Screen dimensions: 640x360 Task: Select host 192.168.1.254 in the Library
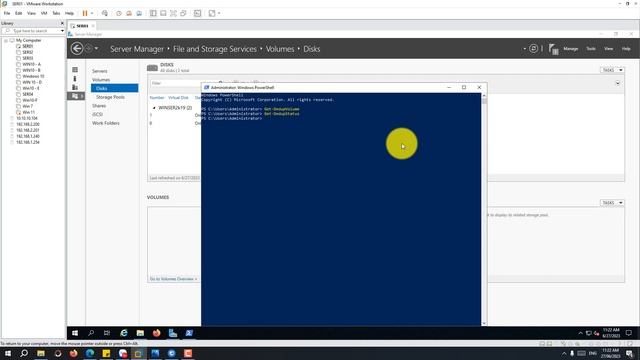(28, 142)
